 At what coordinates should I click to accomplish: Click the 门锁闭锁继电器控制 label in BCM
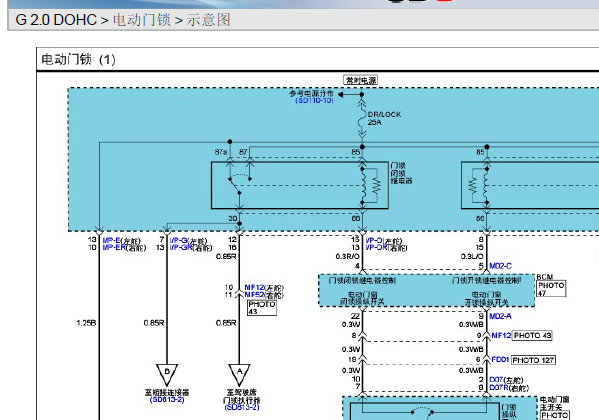(362, 281)
